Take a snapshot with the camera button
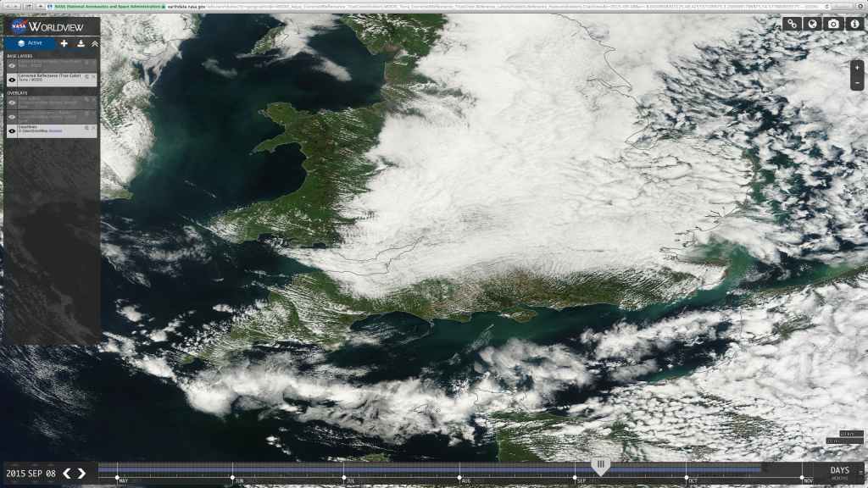Image resolution: width=868 pixels, height=488 pixels. pyautogui.click(x=833, y=23)
